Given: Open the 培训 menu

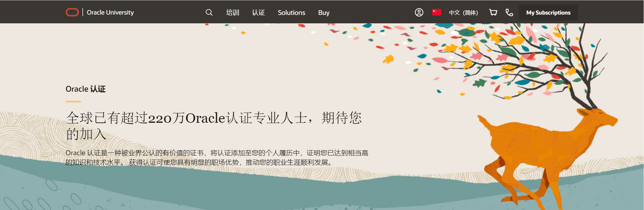Looking at the screenshot, I should (233, 13).
